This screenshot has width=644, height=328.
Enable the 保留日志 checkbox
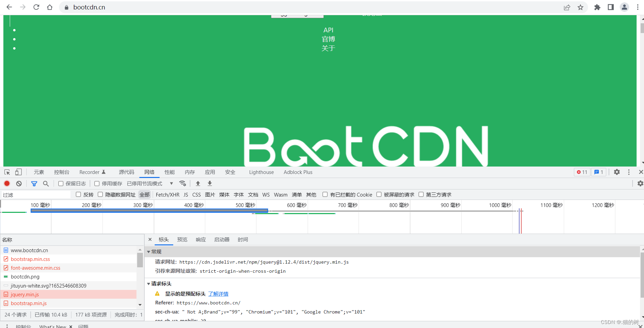pos(61,183)
